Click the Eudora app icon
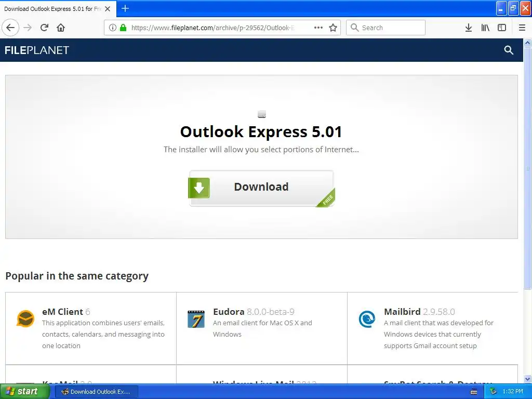Image resolution: width=532 pixels, height=399 pixels. coord(196,319)
